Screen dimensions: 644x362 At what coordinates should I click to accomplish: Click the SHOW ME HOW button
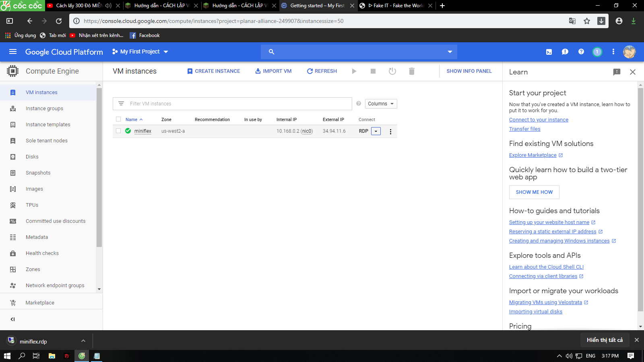pyautogui.click(x=534, y=192)
